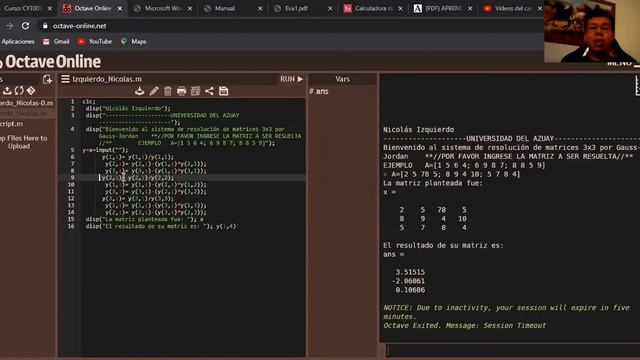Image resolution: width=640 pixels, height=360 pixels.
Task: Open the Aplicaciones bookmark
Action: pos(18,42)
